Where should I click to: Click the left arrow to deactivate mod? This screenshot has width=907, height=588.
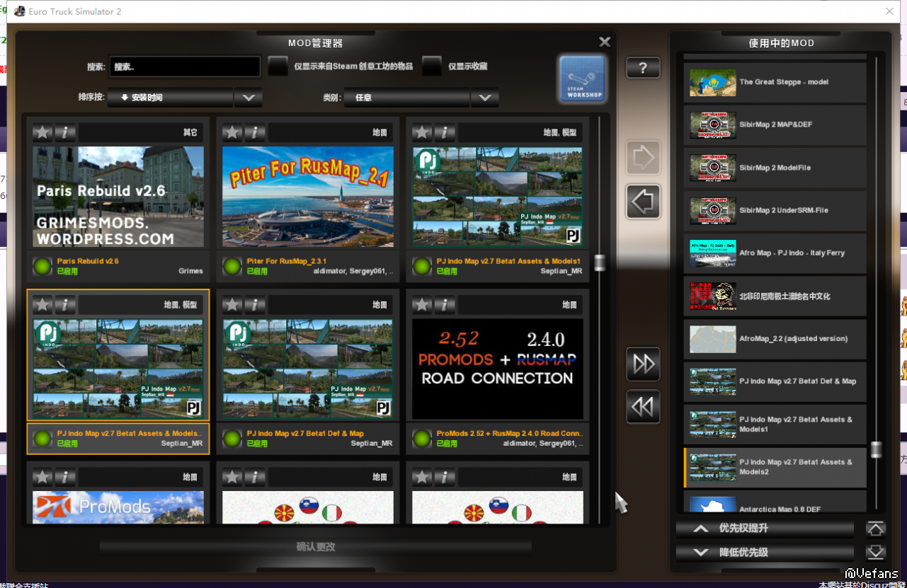tap(643, 202)
